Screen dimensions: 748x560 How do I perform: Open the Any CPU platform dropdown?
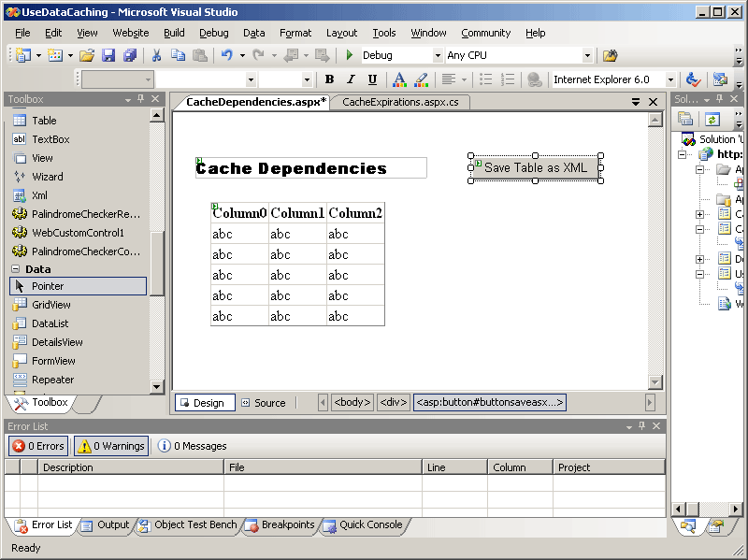[x=587, y=56]
